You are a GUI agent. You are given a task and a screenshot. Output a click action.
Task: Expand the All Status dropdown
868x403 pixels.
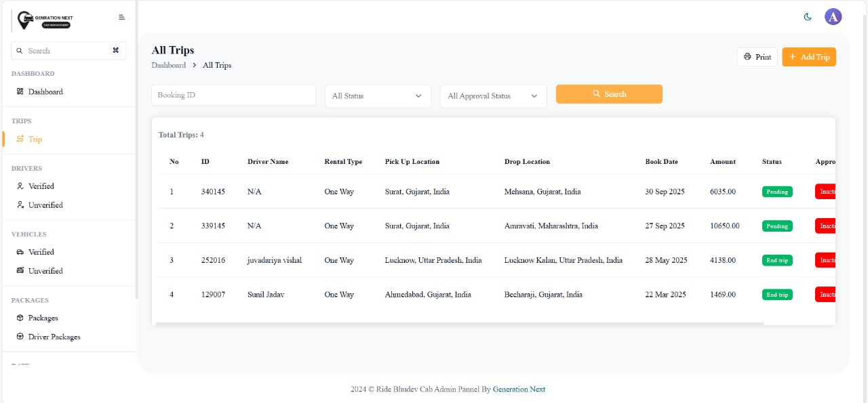378,96
